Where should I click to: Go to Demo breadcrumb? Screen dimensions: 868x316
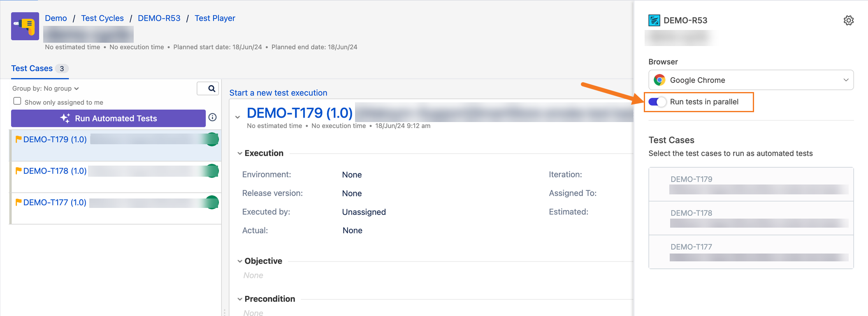click(x=56, y=18)
